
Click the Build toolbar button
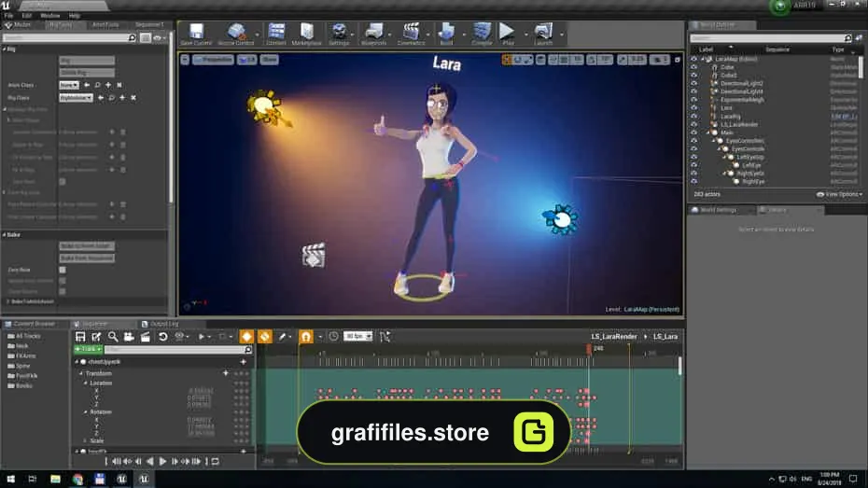click(446, 35)
